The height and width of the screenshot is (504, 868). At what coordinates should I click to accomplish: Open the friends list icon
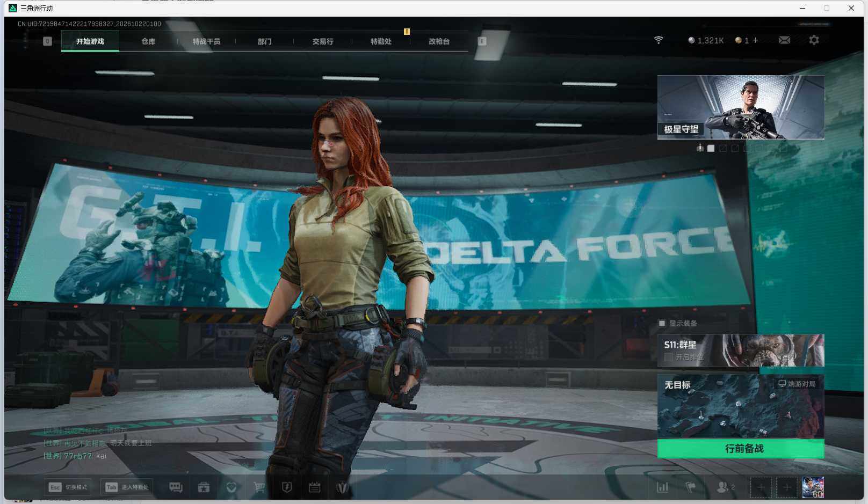tap(725, 487)
